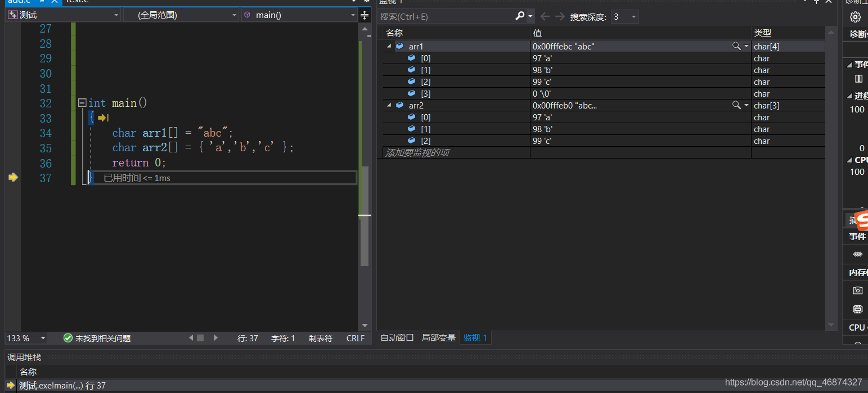Click the diagnostics settings gear icon
Screen dimensions: 868x393
tap(855, 17)
